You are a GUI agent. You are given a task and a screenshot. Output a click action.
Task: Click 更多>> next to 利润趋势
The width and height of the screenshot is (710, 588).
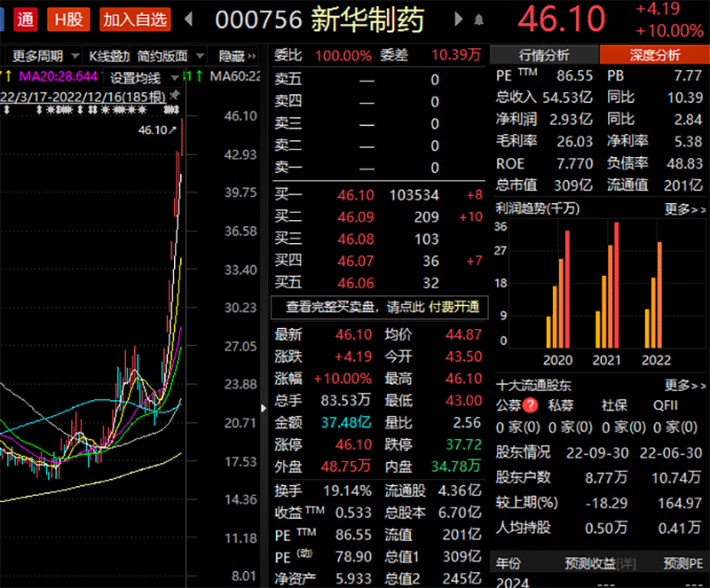pyautogui.click(x=684, y=209)
